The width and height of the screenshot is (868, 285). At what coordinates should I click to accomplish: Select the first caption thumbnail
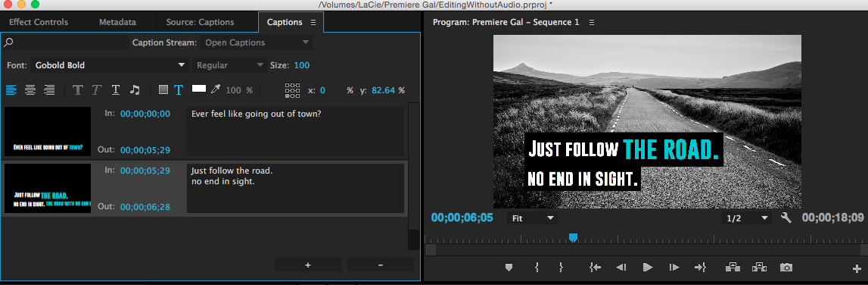(48, 131)
